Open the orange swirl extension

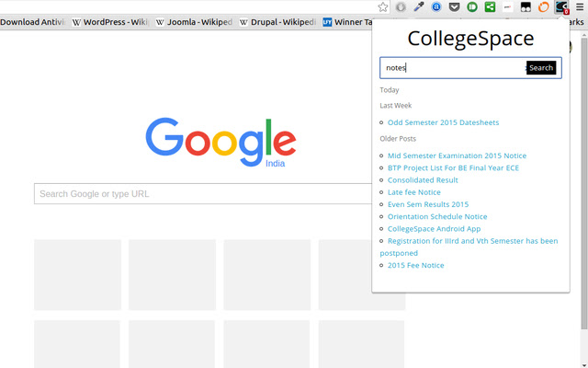[543, 6]
